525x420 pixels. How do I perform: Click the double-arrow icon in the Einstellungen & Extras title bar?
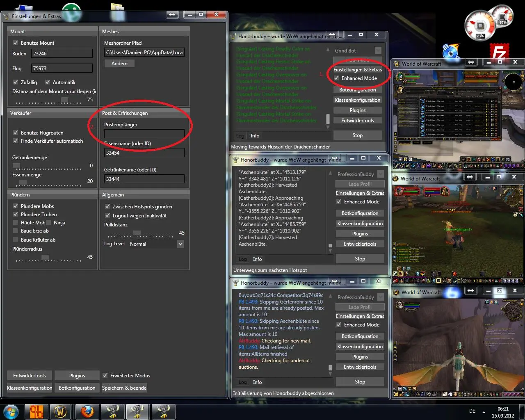[172, 14]
